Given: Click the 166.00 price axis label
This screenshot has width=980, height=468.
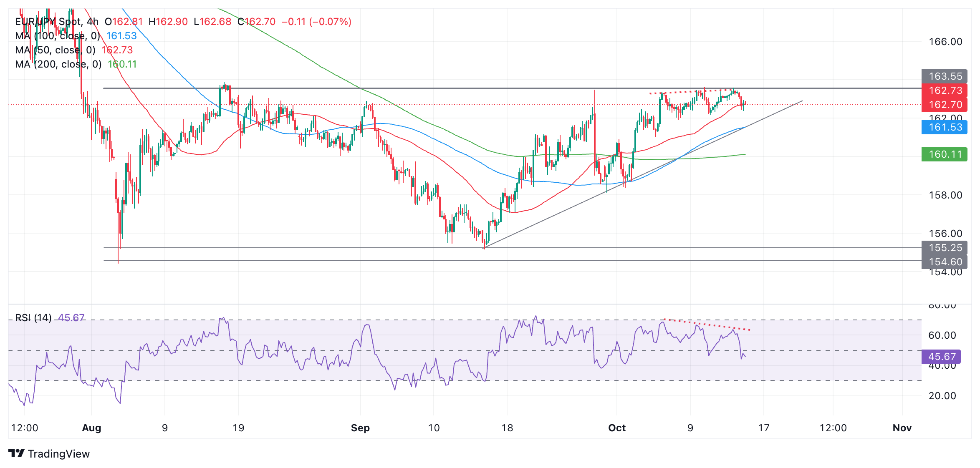Looking at the screenshot, I should (945, 42).
